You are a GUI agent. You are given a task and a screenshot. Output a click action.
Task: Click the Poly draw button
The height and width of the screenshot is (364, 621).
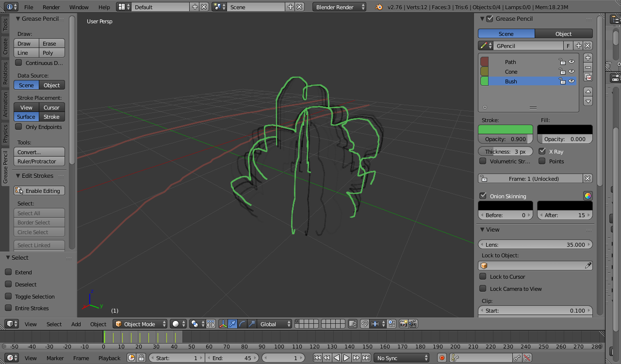click(x=52, y=52)
